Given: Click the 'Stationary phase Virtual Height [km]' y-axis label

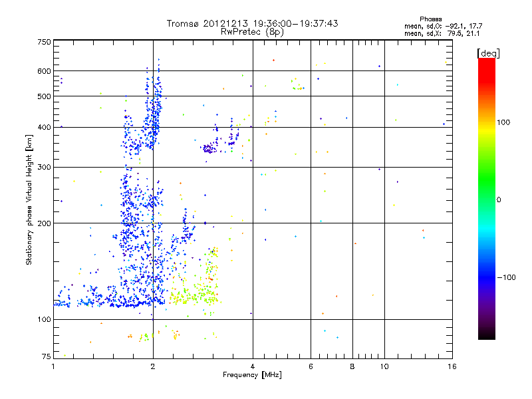Looking at the screenshot, I should [x=29, y=200].
